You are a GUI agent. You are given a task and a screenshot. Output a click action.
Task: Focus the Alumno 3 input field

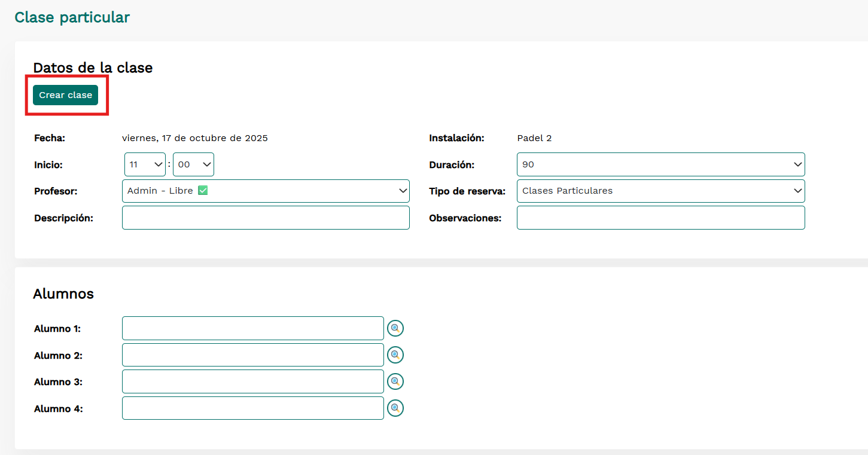[252, 381]
